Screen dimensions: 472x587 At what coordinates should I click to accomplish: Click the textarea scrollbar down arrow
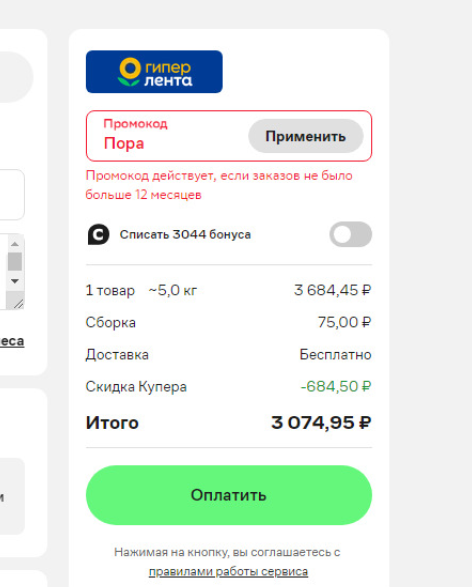15,281
